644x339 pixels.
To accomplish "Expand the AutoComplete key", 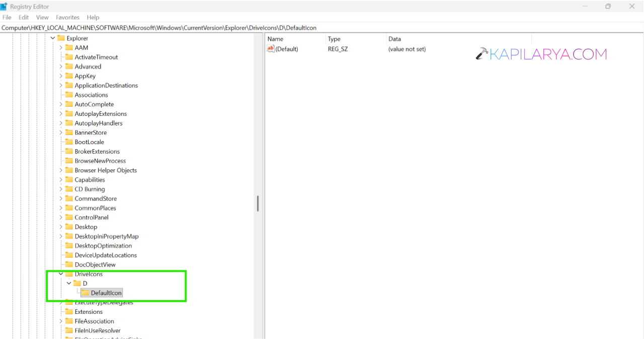I will point(61,104).
